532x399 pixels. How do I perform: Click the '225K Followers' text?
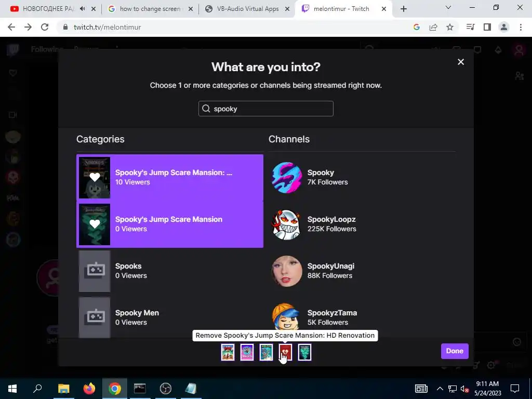[x=332, y=229]
